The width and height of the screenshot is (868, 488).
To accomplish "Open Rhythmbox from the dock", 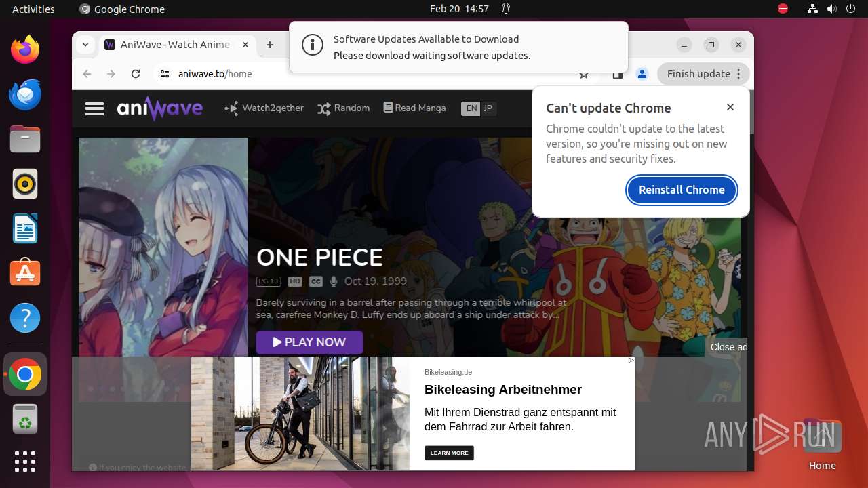I will click(25, 184).
